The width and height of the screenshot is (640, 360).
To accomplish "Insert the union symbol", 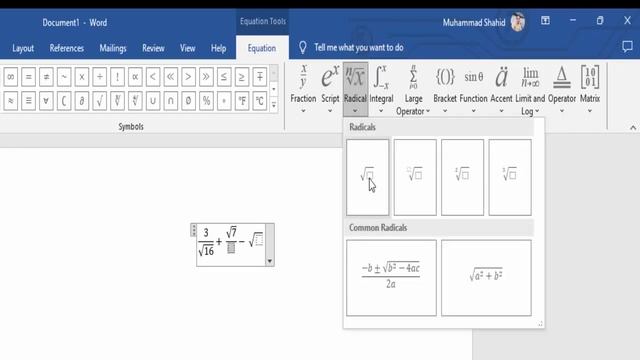I will point(153,101).
